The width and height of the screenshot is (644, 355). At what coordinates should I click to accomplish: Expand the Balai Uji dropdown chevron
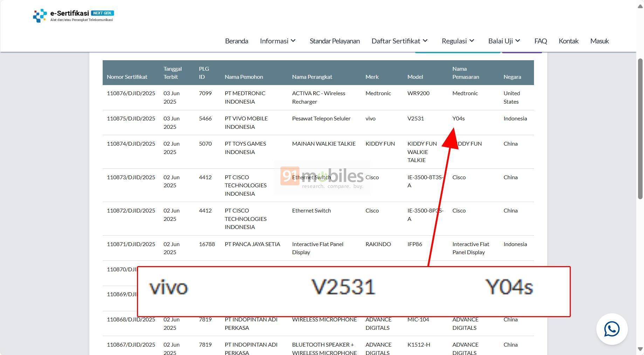pyautogui.click(x=518, y=41)
